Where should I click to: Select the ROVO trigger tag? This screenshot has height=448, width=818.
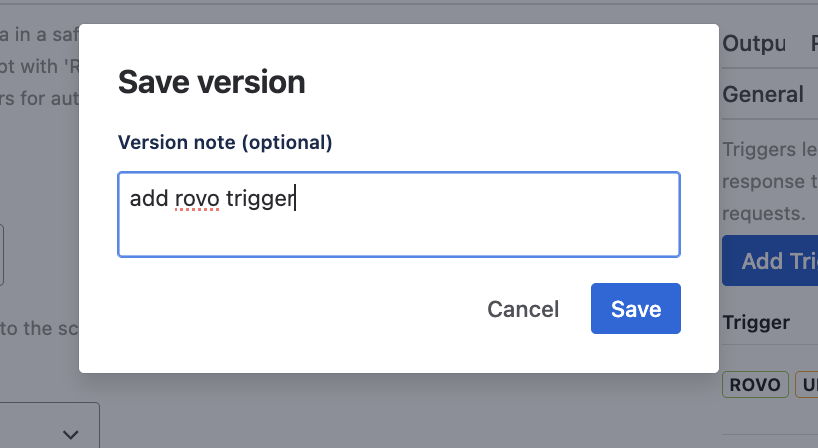pyautogui.click(x=755, y=385)
